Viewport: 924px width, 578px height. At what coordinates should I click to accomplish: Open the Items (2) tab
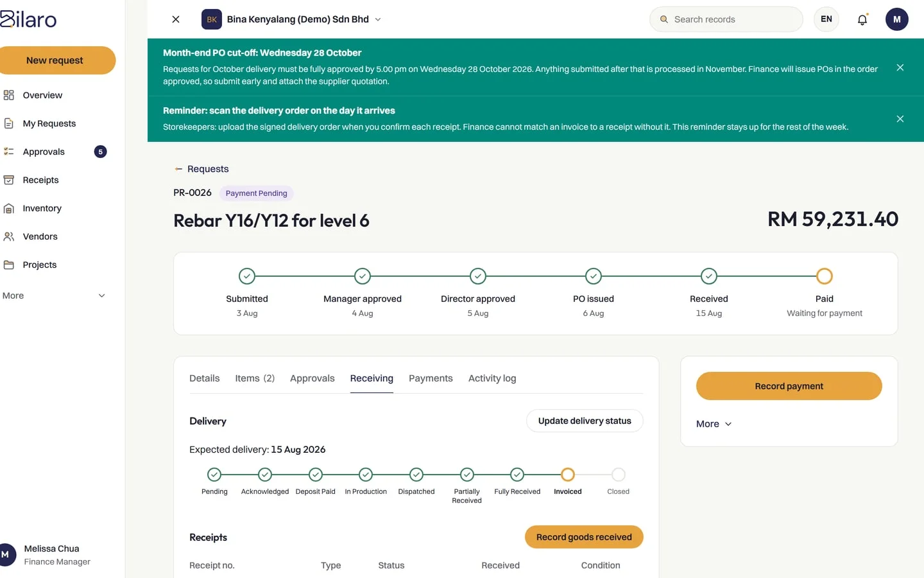click(x=255, y=378)
